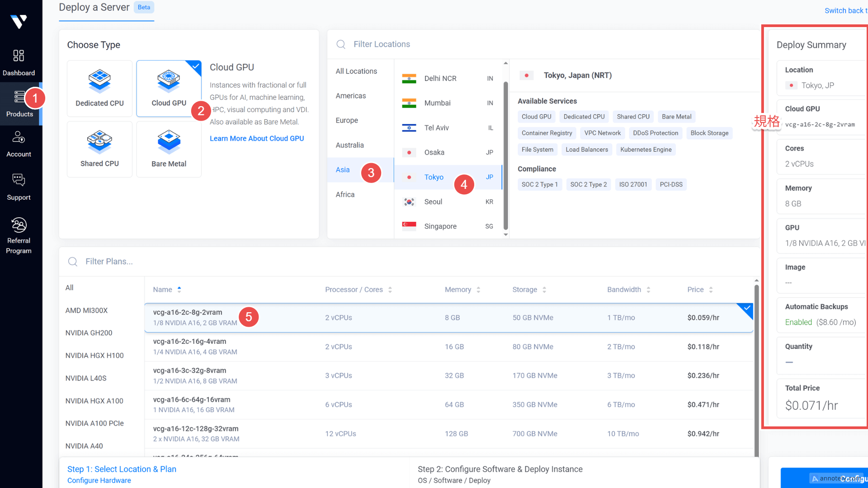Select the Delhi NCR location
This screenshot has width=868, height=488.
point(448,79)
